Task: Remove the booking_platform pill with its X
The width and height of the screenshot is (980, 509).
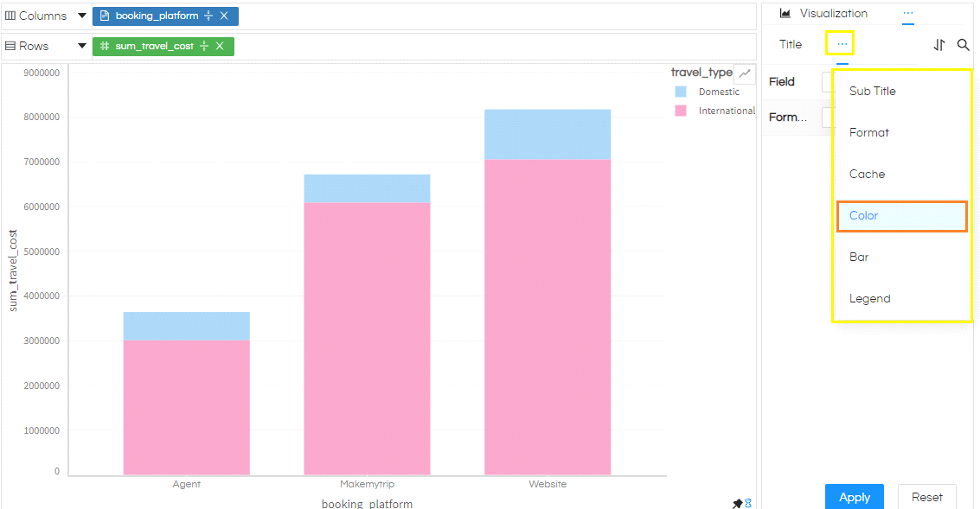Action: click(224, 16)
